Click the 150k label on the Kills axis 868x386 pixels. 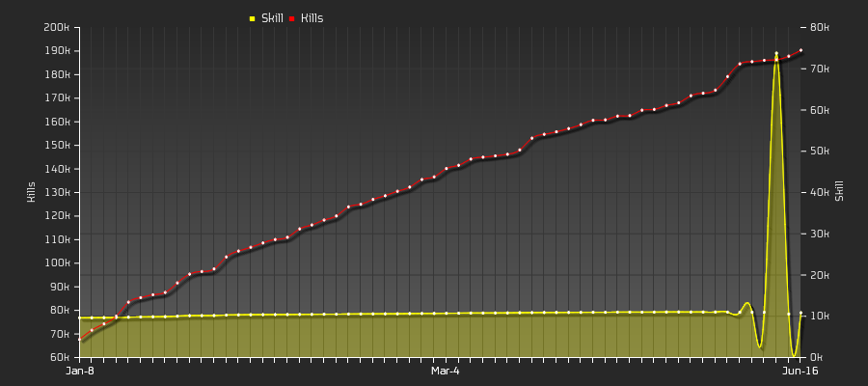click(x=56, y=145)
